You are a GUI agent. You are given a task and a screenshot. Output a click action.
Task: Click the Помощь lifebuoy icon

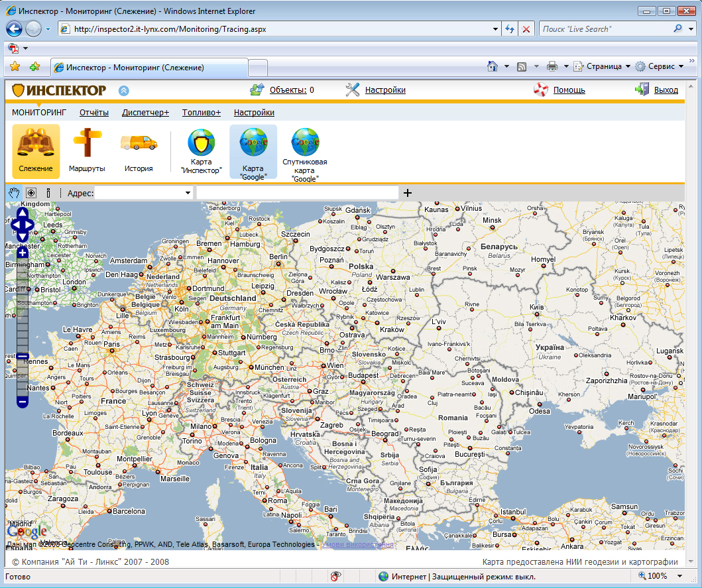click(x=541, y=90)
